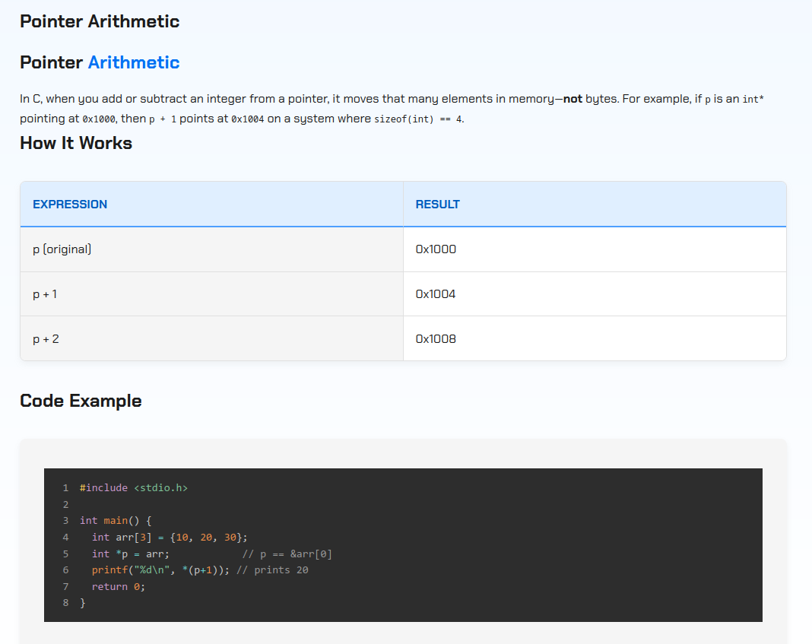Click inline code 'int*' in paragraph

click(x=753, y=100)
